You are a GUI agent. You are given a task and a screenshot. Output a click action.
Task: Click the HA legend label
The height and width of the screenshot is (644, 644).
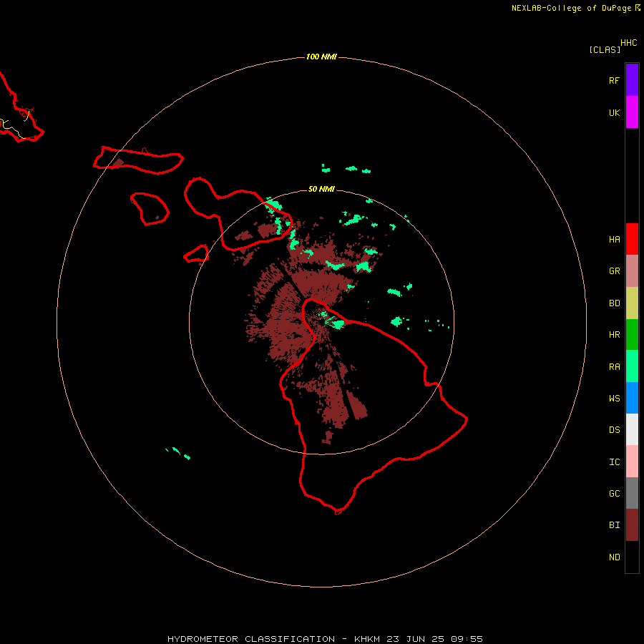coord(614,240)
